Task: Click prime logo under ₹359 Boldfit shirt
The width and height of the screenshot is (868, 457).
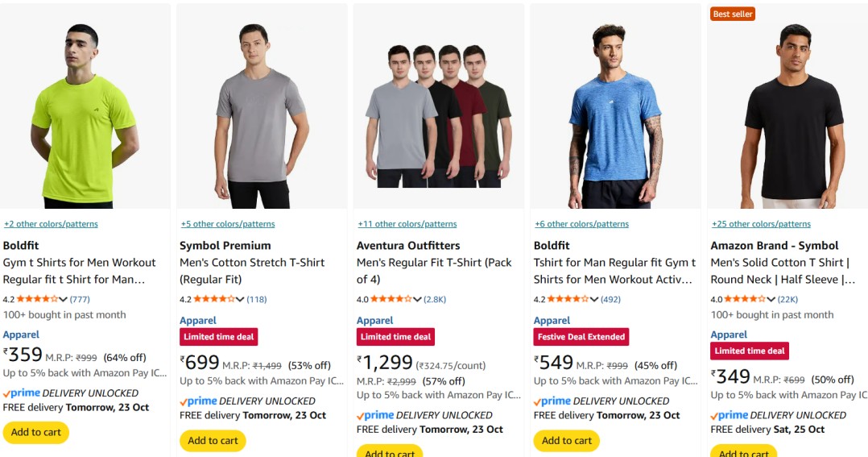Action: pos(22,393)
